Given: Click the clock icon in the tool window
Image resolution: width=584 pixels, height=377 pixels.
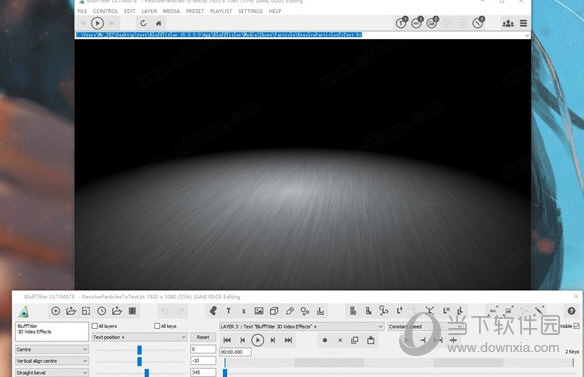Looking at the screenshot, I should tap(102, 311).
